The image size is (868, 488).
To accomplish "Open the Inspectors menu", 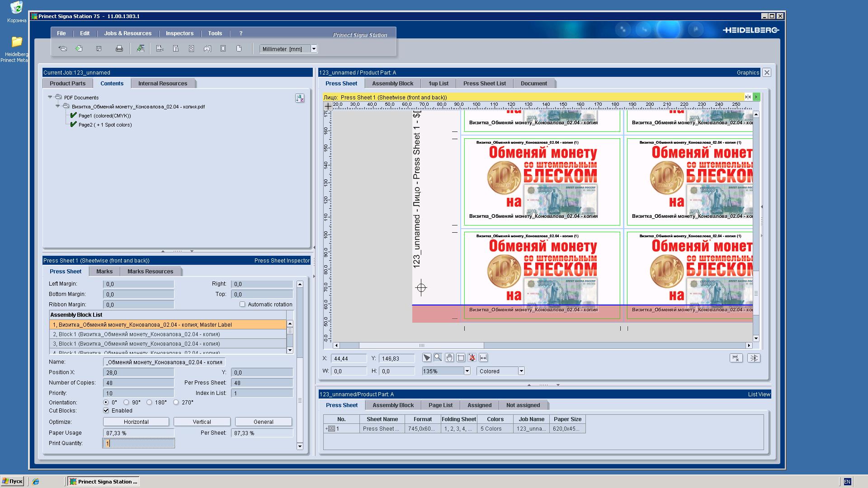I will pyautogui.click(x=179, y=33).
